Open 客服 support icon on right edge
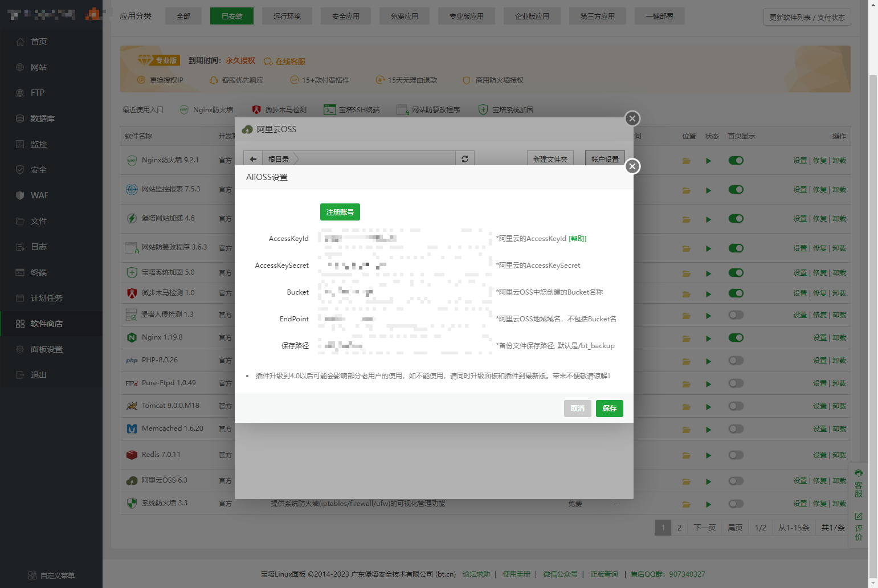This screenshot has width=878, height=588. tap(859, 484)
